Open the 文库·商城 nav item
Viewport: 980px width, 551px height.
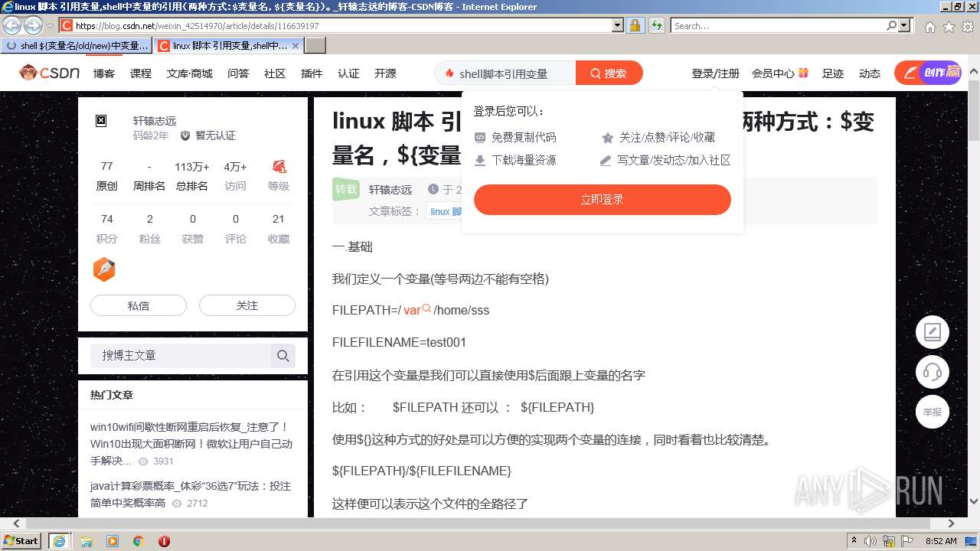[190, 73]
